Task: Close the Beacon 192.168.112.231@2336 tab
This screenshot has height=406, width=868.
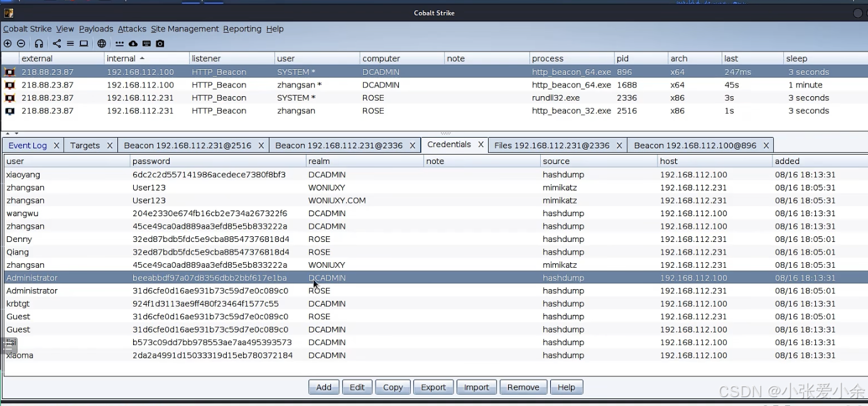Action: [x=413, y=145]
